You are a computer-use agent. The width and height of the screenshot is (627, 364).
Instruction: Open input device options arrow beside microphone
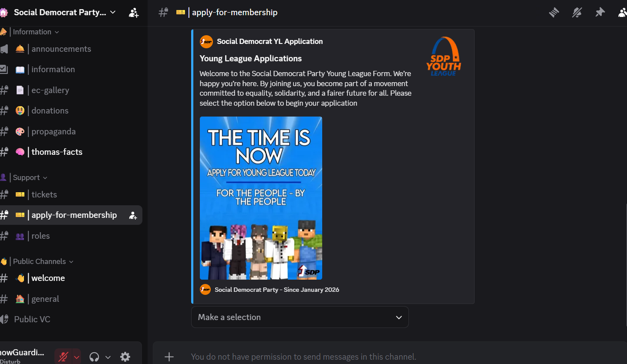[77, 357]
